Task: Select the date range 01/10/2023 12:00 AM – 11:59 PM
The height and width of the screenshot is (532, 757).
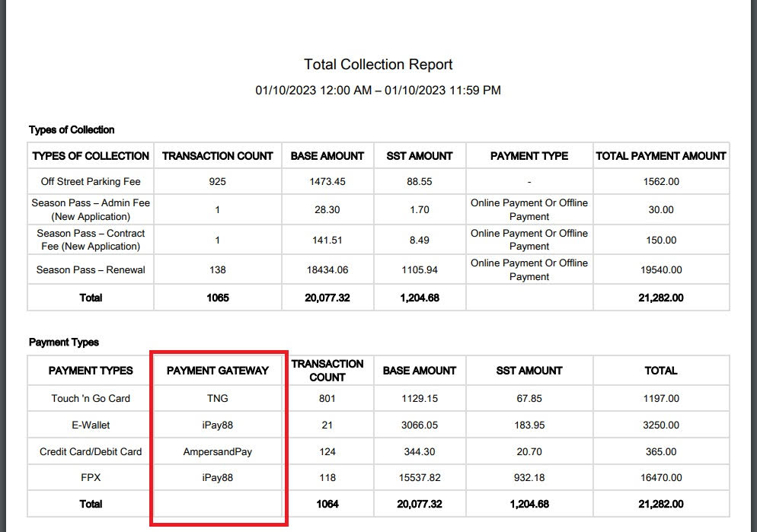Action: (x=378, y=91)
